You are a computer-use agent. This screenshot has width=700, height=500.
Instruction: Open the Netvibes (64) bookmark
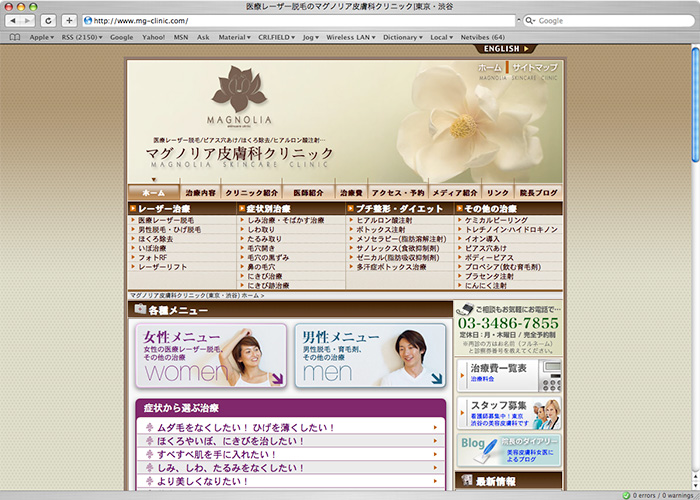[483, 38]
